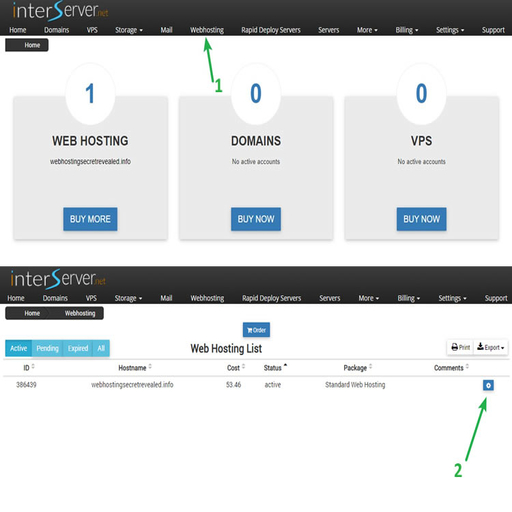Click the Domains card count circle
Screen dimensions: 512x512
click(256, 94)
